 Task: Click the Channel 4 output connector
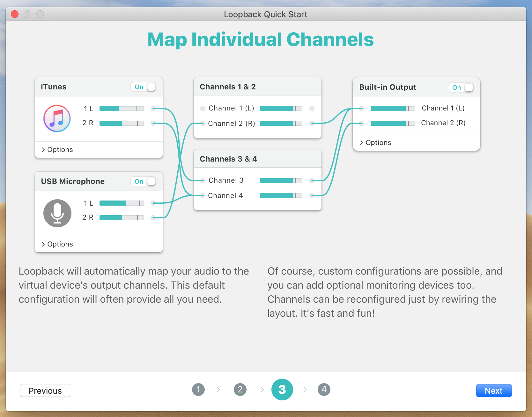[x=312, y=195]
